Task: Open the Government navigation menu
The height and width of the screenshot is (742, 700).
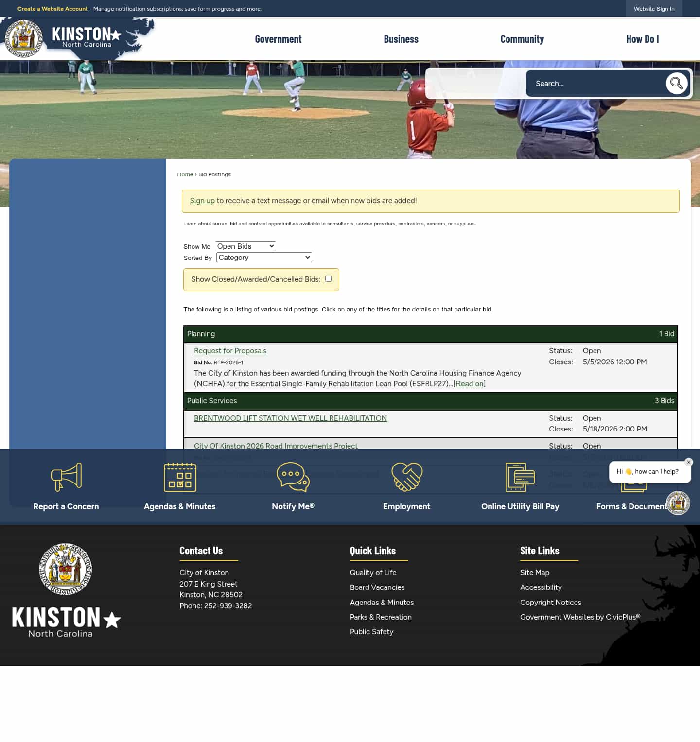Action: pos(278,39)
